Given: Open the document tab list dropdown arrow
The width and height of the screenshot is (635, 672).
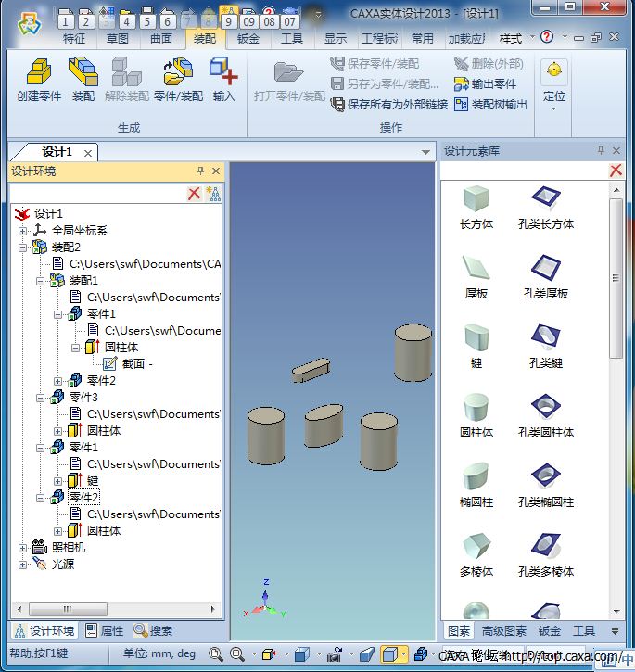Looking at the screenshot, I should click(425, 152).
